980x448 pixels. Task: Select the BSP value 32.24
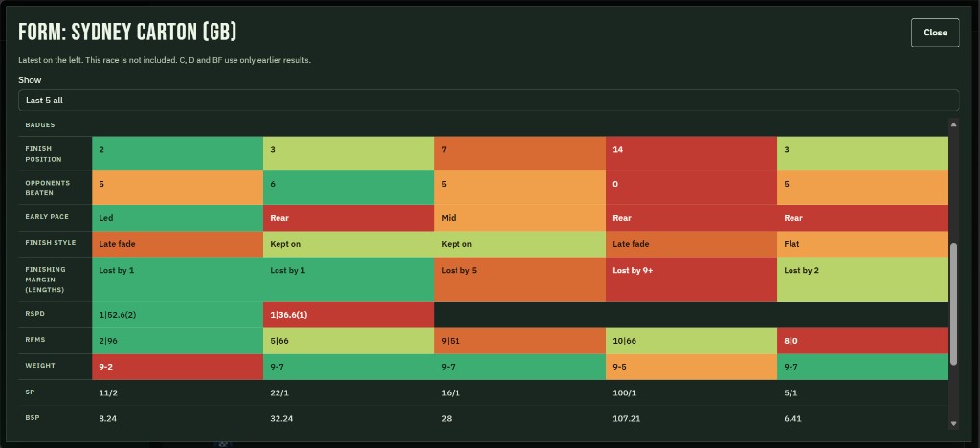[281, 418]
